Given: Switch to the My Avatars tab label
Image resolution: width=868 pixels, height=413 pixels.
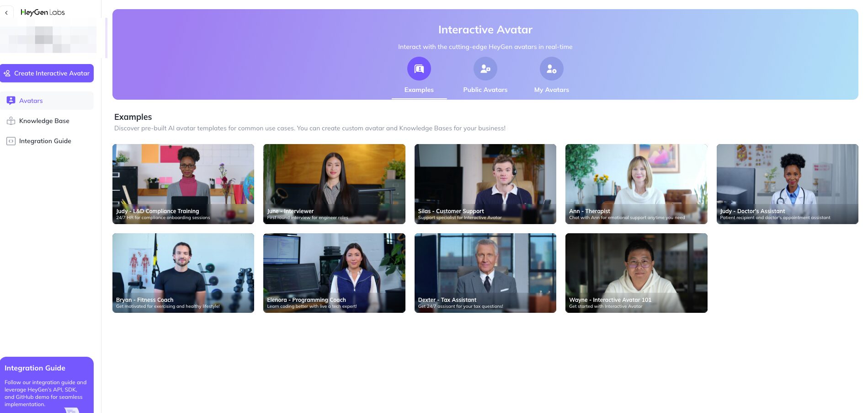Looking at the screenshot, I should (551, 90).
